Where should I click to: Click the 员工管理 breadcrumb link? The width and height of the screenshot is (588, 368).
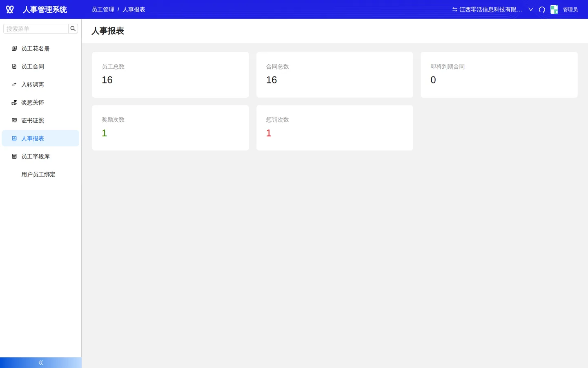pos(103,9)
